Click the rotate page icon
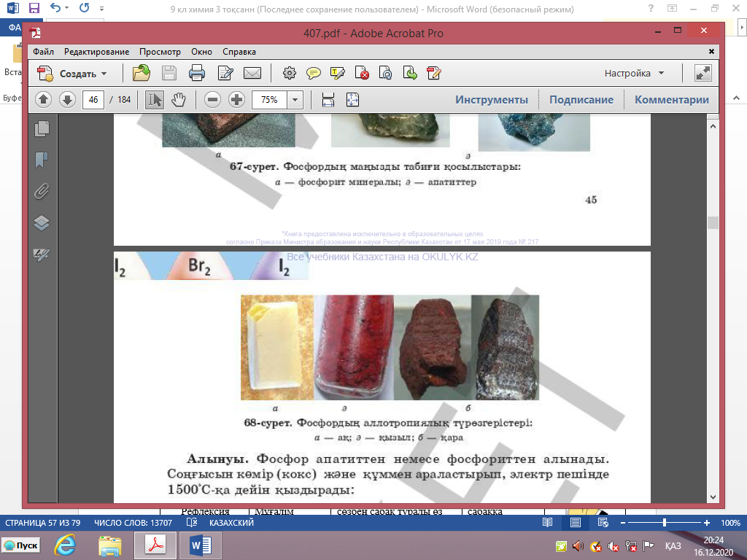Image resolution: width=747 pixels, height=560 pixels. 385,74
